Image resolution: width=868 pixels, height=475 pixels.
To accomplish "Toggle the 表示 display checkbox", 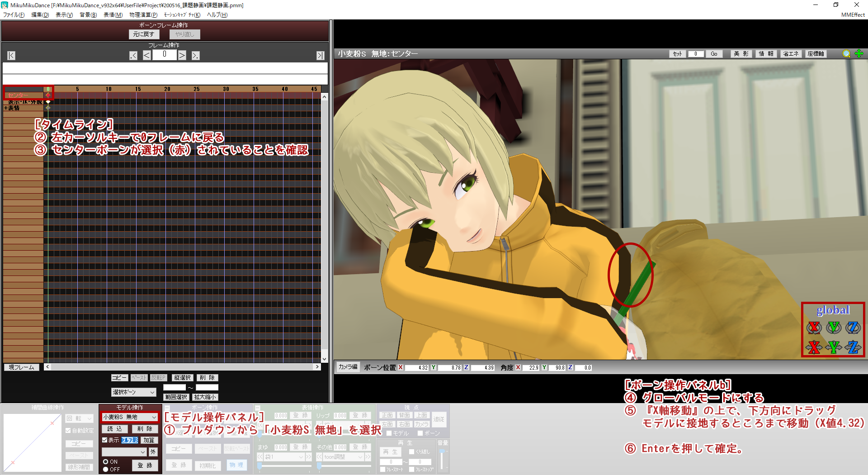I will pos(105,440).
